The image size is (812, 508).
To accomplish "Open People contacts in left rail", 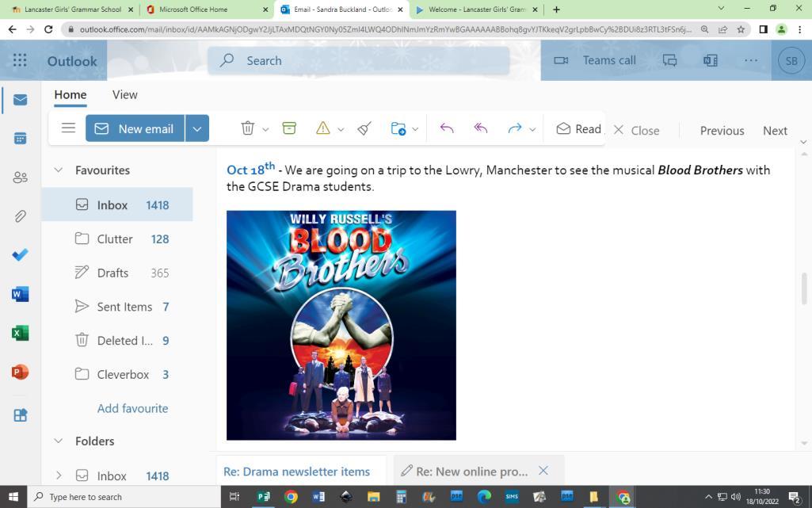I will (20, 178).
